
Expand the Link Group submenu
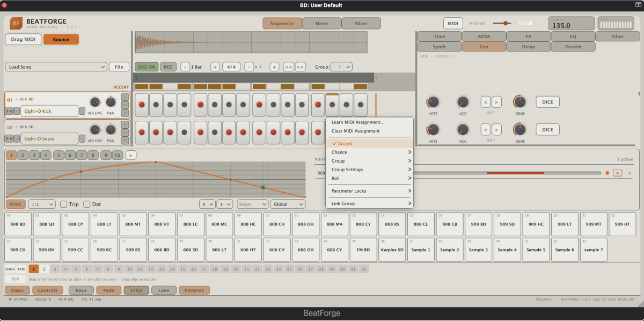[370, 204]
